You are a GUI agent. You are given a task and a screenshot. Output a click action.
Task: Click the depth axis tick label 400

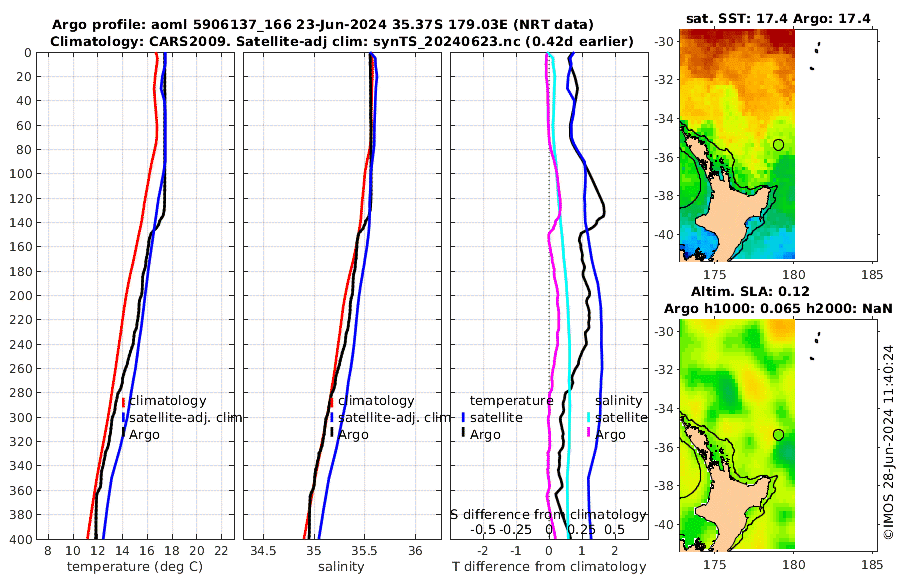coord(20,539)
